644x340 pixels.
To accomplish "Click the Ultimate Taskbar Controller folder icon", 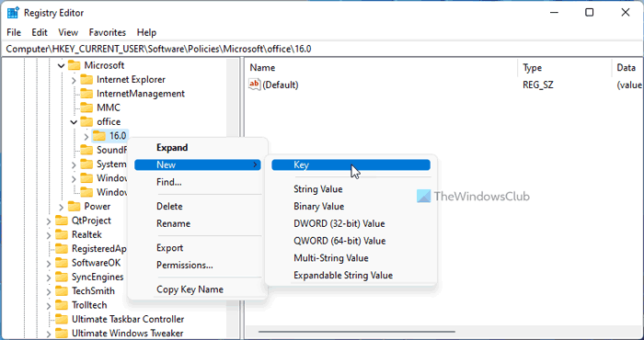I will tap(62, 319).
